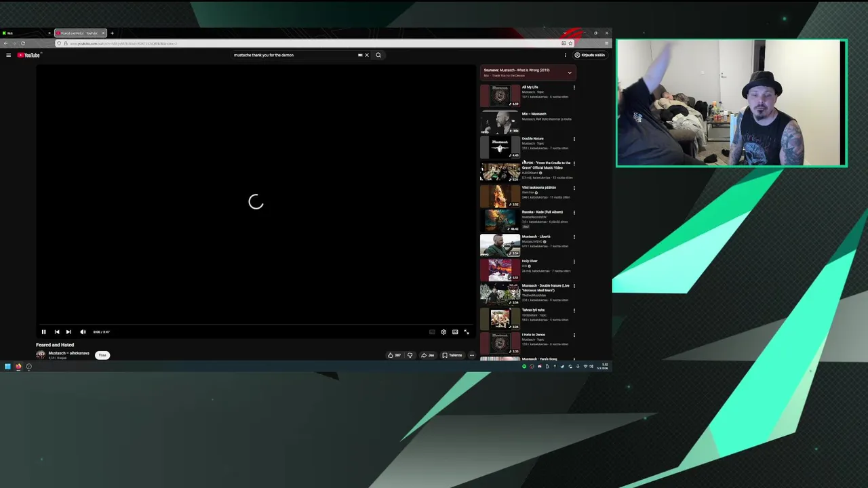This screenshot has height=488, width=868.
Task: Like the video with thumbs up
Action: click(x=394, y=355)
